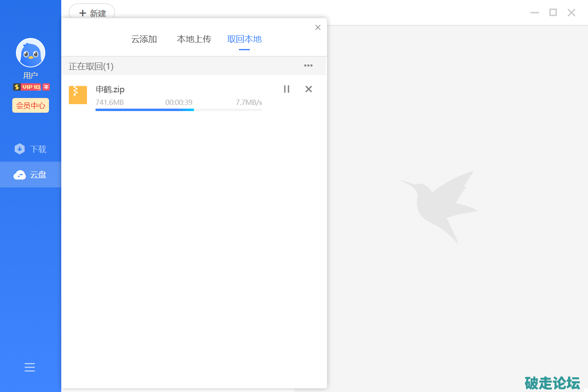Close the transfer panel popup
The width and height of the screenshot is (588, 392).
point(318,27)
